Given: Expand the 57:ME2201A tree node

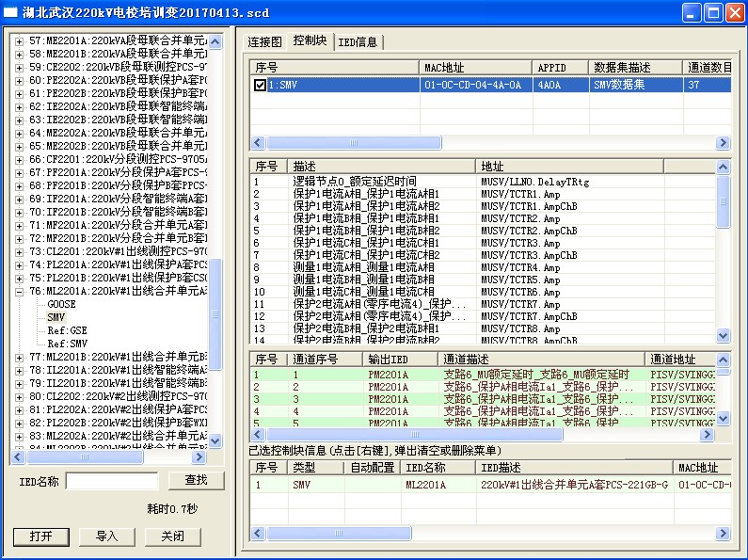Looking at the screenshot, I should (x=21, y=41).
